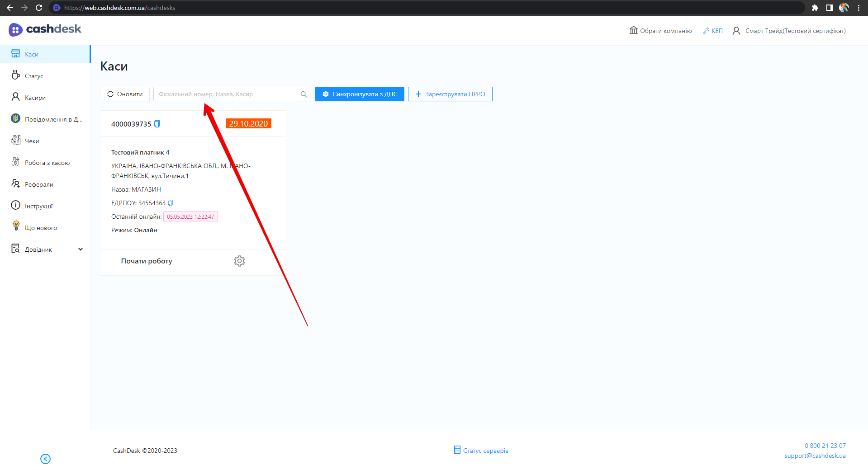Open browser extensions puzzle icon
The height and width of the screenshot is (470, 868).
point(815,8)
